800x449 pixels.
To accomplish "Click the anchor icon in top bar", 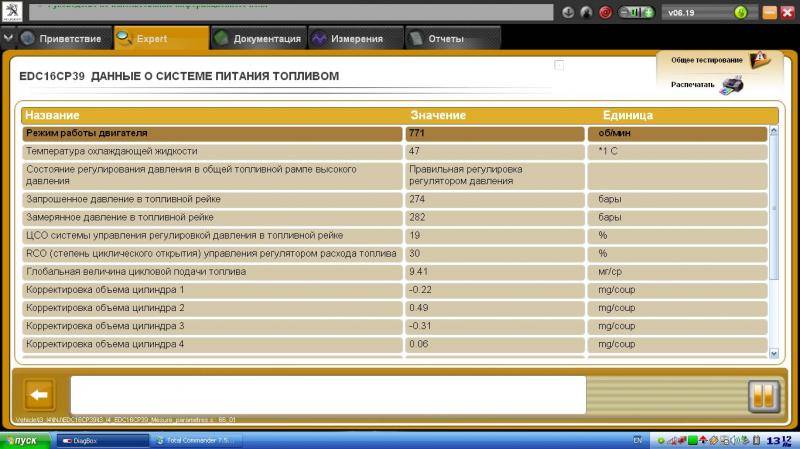I will pyautogui.click(x=569, y=13).
